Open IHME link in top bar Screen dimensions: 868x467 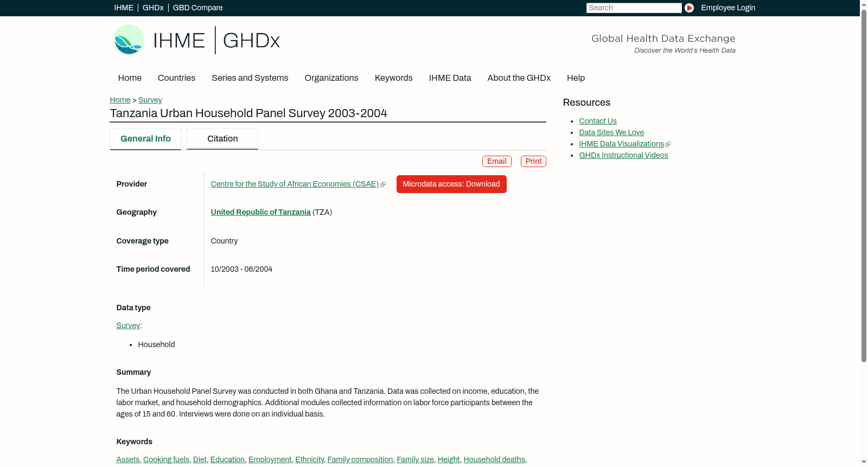pos(124,8)
